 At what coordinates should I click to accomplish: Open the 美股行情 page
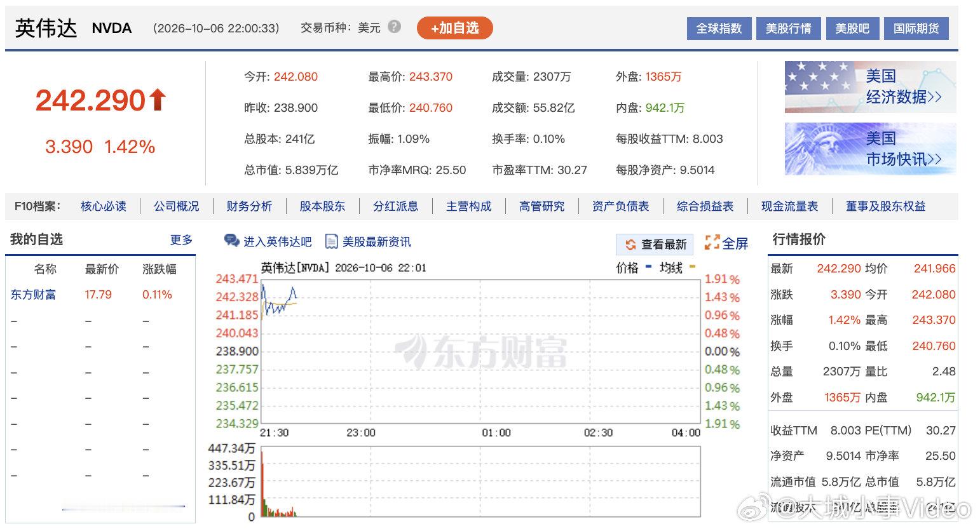(x=788, y=29)
